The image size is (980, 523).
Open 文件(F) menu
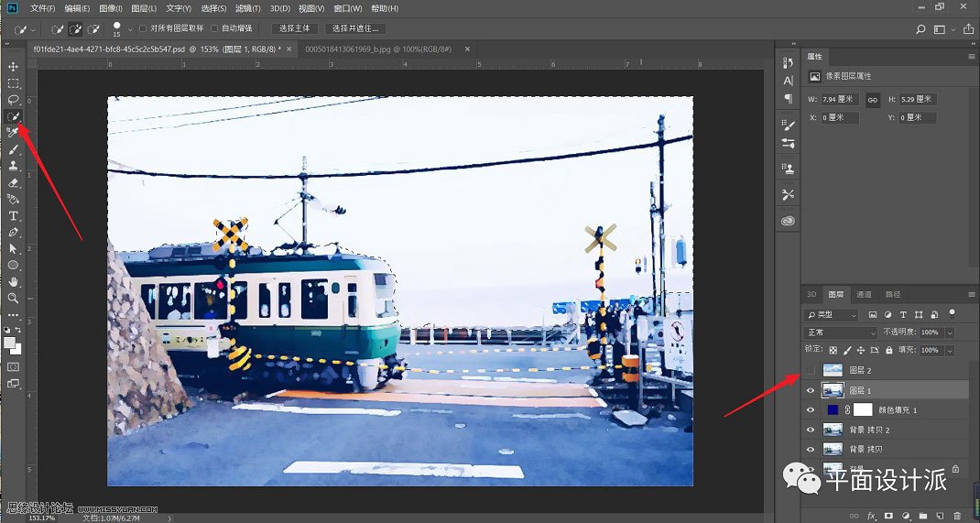coord(42,9)
